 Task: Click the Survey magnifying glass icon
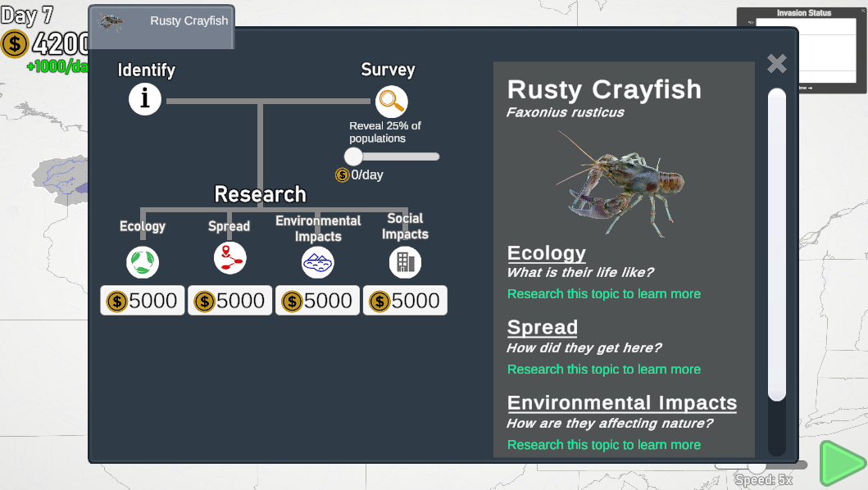[x=391, y=102]
